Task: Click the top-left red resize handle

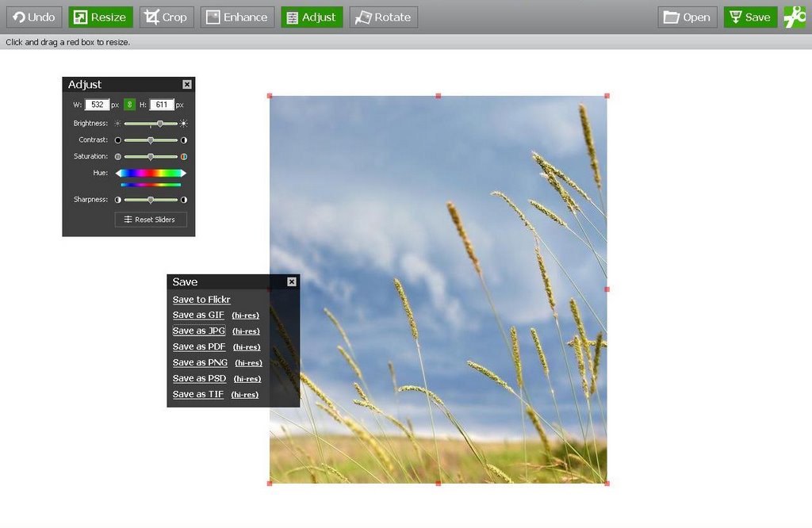Action: pyautogui.click(x=270, y=96)
